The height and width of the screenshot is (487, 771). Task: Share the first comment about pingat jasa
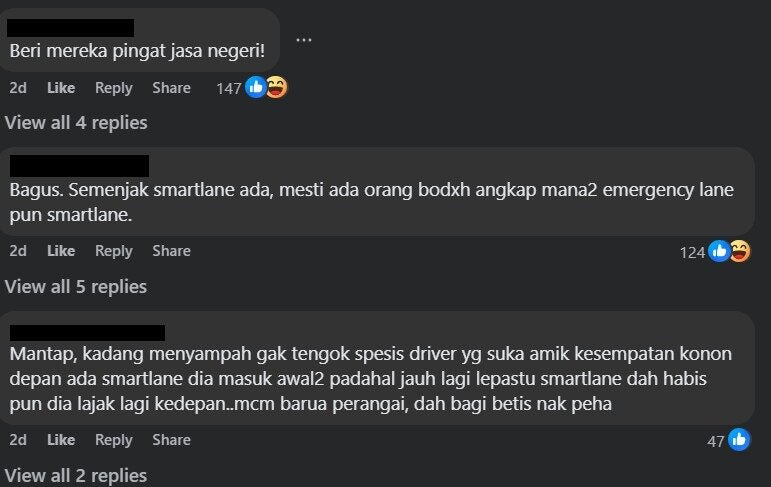pos(171,88)
